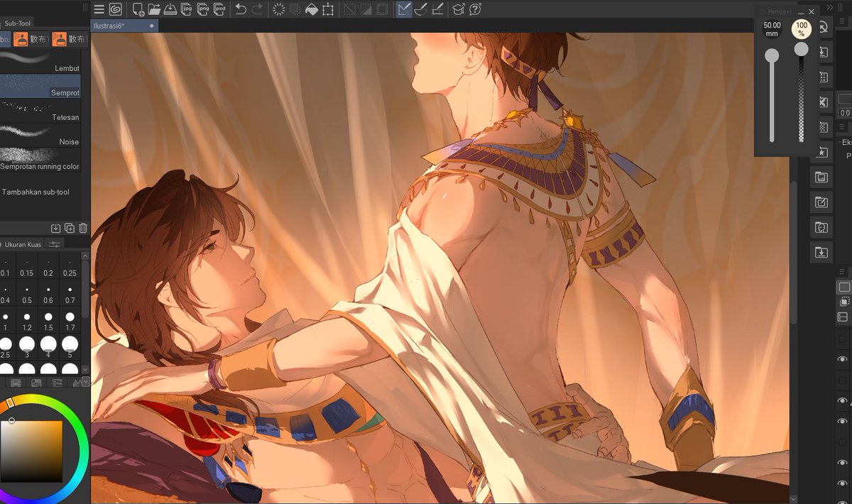Click the Deselect icon in command bar

coord(349,9)
